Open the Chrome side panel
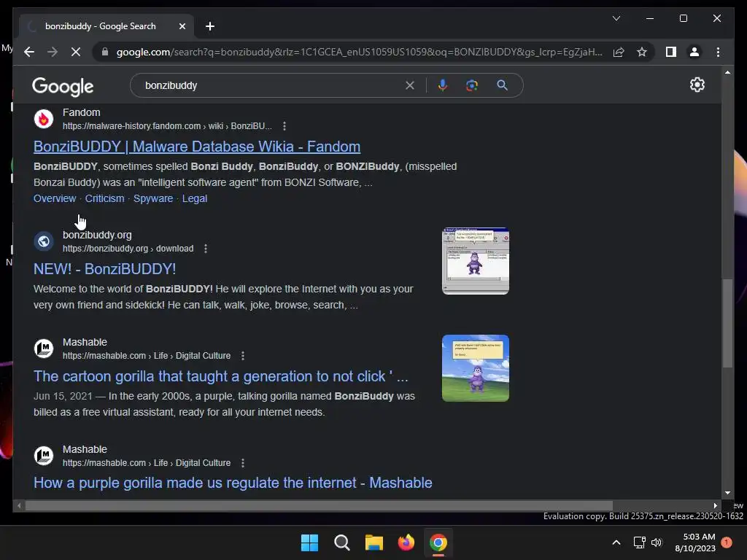This screenshot has height=560, width=747. tap(671, 52)
